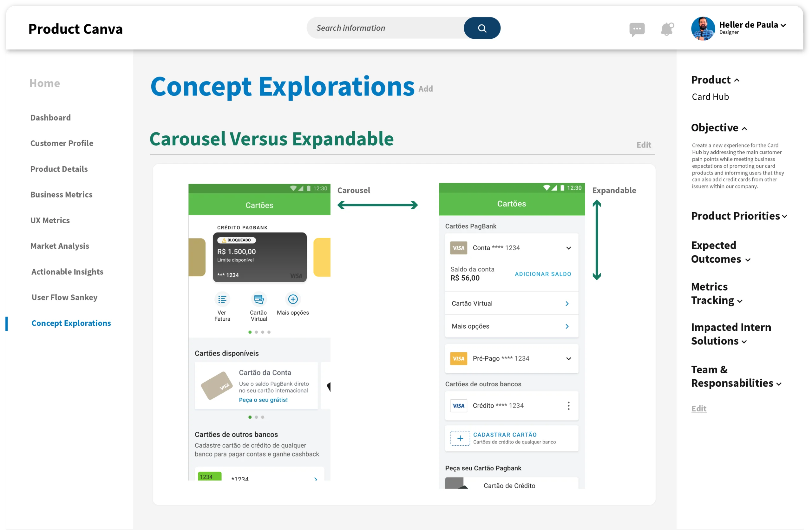Screen dimensions: 812x530
Task: Click the CADASTRAR CARTÃO plus icon
Action: point(460,438)
